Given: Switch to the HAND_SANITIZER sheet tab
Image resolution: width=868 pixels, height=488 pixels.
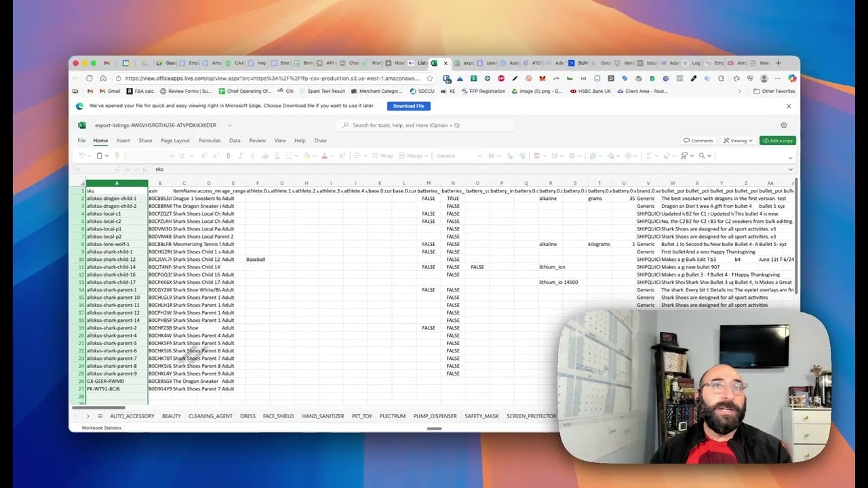Looking at the screenshot, I should coord(323,416).
